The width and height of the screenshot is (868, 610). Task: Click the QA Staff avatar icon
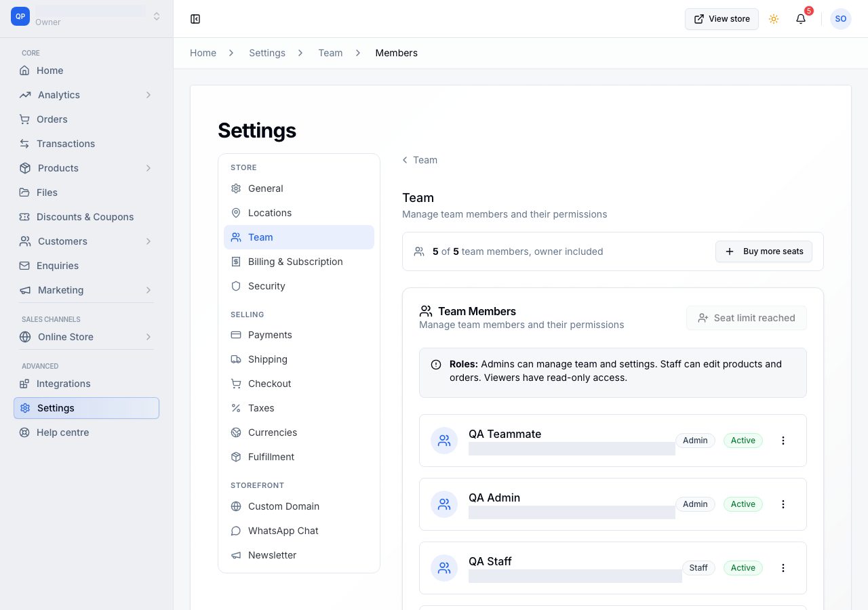pyautogui.click(x=444, y=568)
